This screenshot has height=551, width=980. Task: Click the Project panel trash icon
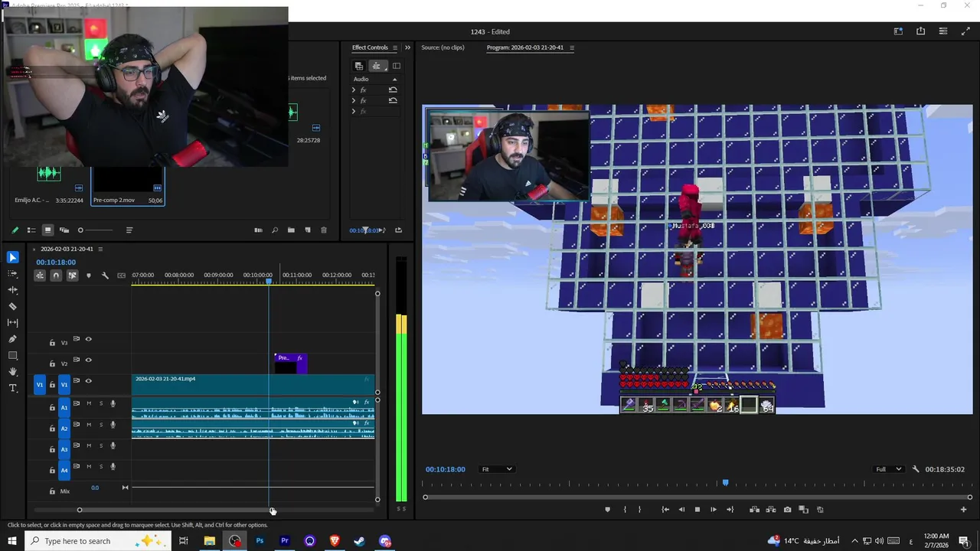(324, 230)
